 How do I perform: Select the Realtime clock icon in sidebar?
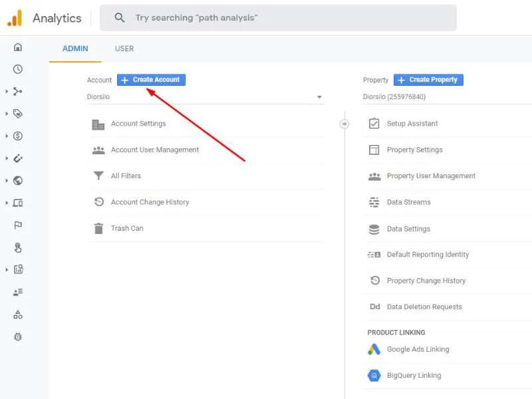[18, 68]
